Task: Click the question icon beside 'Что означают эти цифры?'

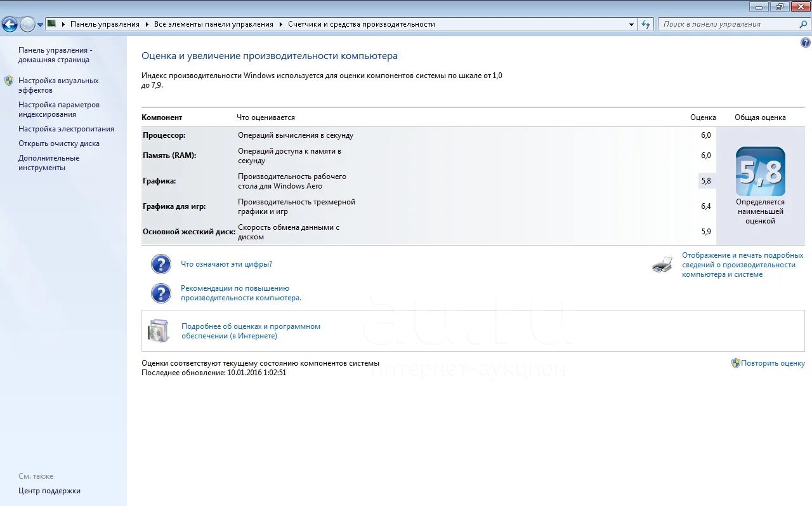Action: point(161,264)
